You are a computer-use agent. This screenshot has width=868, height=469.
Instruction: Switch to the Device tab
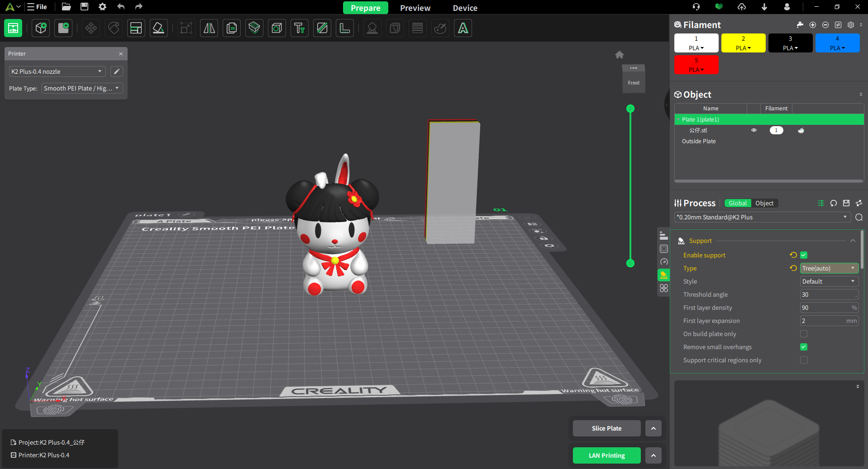[x=465, y=8]
